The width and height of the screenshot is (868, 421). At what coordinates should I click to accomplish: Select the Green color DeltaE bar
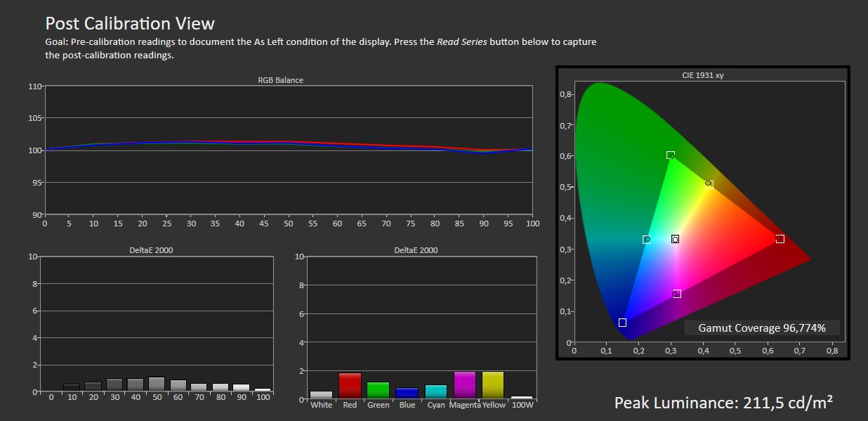click(x=378, y=390)
